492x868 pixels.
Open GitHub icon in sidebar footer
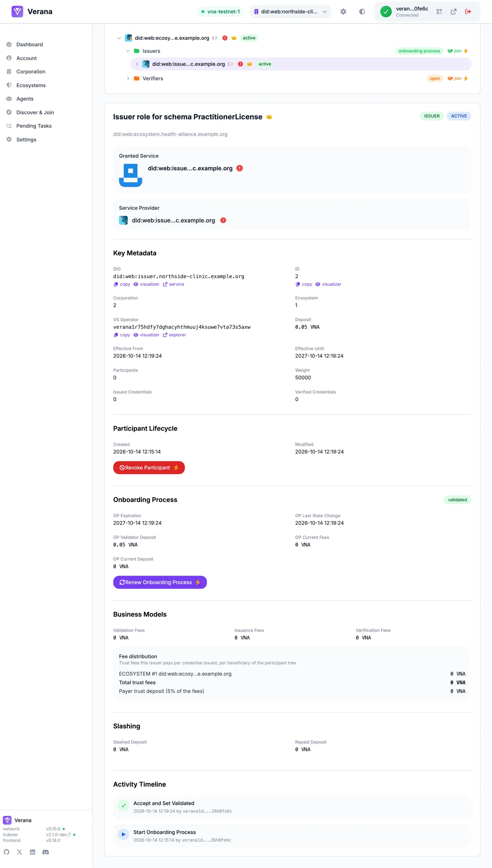pyautogui.click(x=6, y=852)
